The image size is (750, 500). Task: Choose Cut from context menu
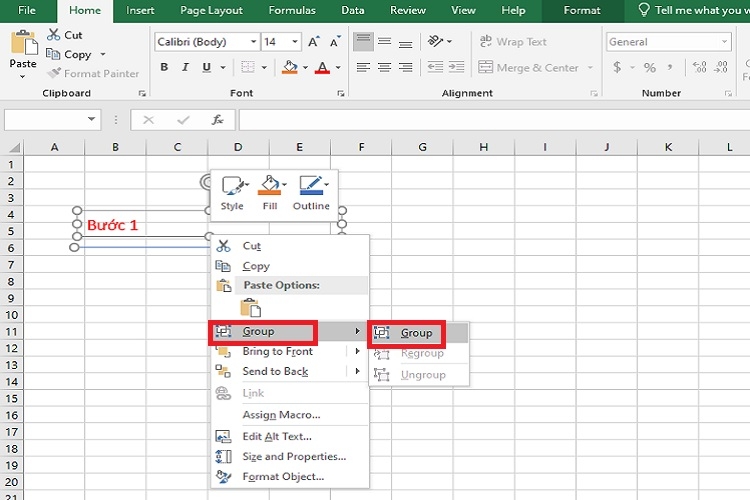coord(290,246)
